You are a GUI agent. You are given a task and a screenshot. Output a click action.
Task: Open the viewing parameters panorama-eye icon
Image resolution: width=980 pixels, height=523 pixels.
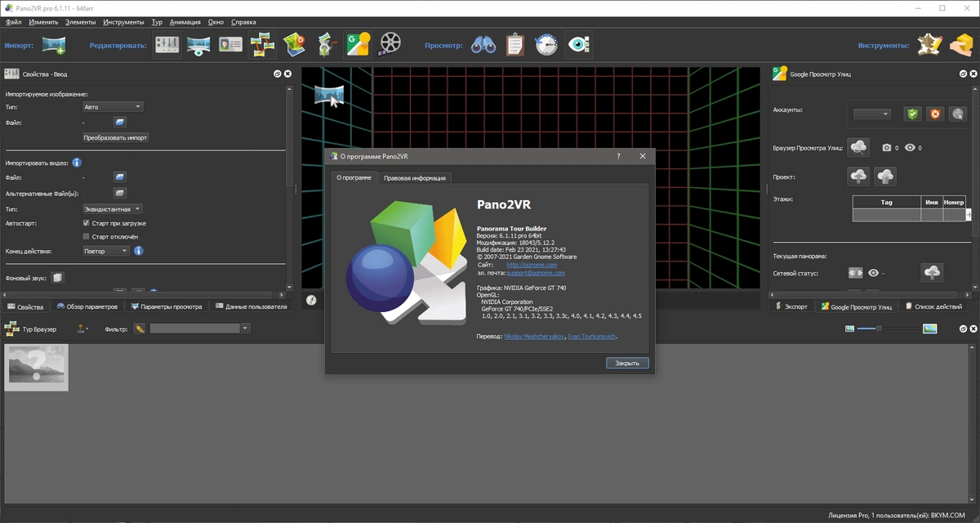(198, 44)
